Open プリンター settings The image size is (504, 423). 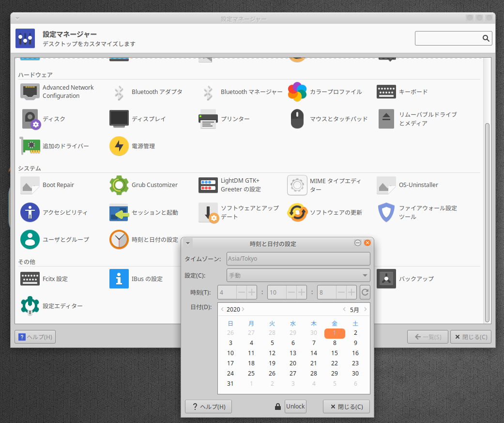pyautogui.click(x=224, y=119)
